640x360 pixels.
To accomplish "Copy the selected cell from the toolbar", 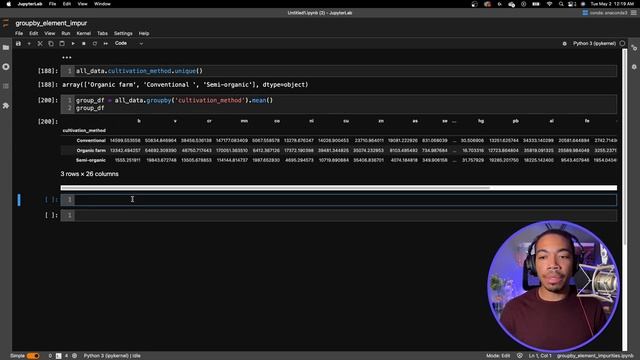I will [51, 44].
